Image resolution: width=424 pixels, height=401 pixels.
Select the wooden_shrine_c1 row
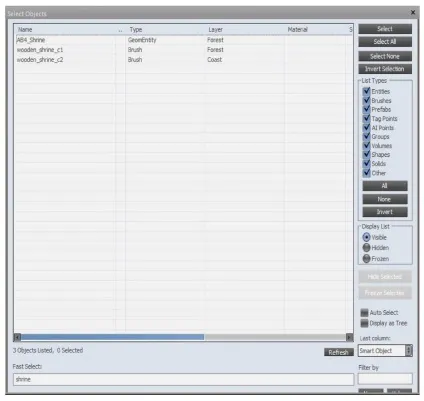[x=183, y=50]
